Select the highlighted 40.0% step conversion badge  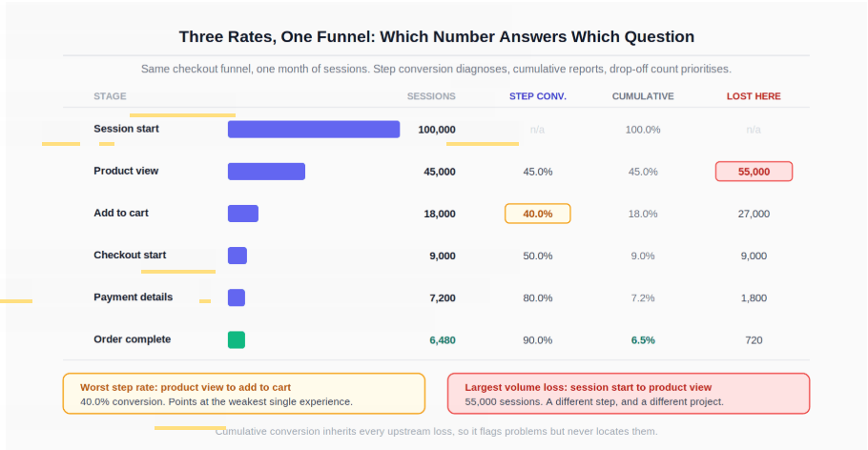(x=538, y=214)
